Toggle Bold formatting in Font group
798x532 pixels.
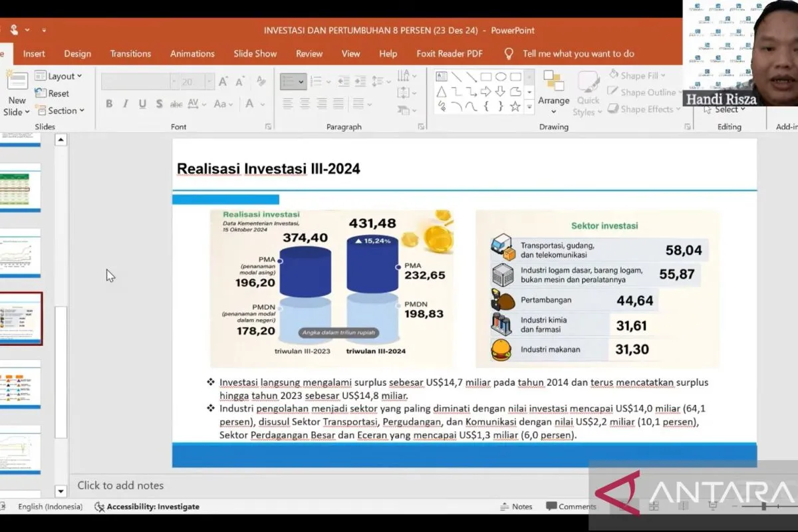(108, 104)
